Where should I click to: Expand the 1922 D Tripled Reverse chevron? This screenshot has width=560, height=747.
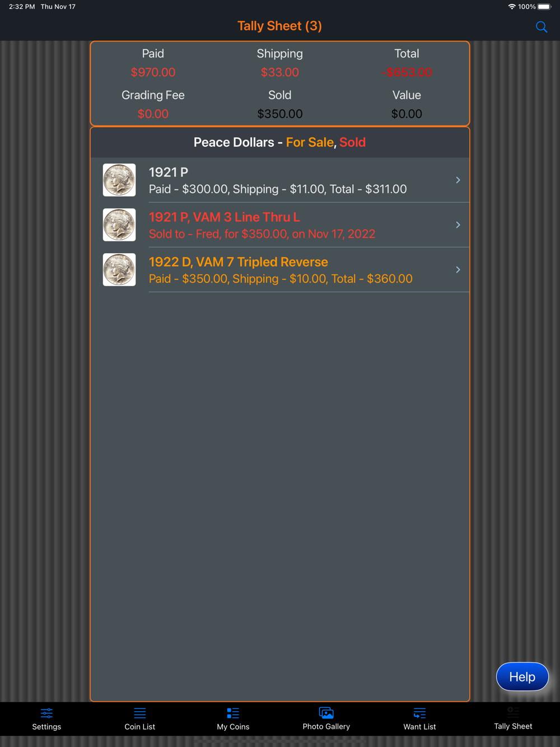click(458, 269)
